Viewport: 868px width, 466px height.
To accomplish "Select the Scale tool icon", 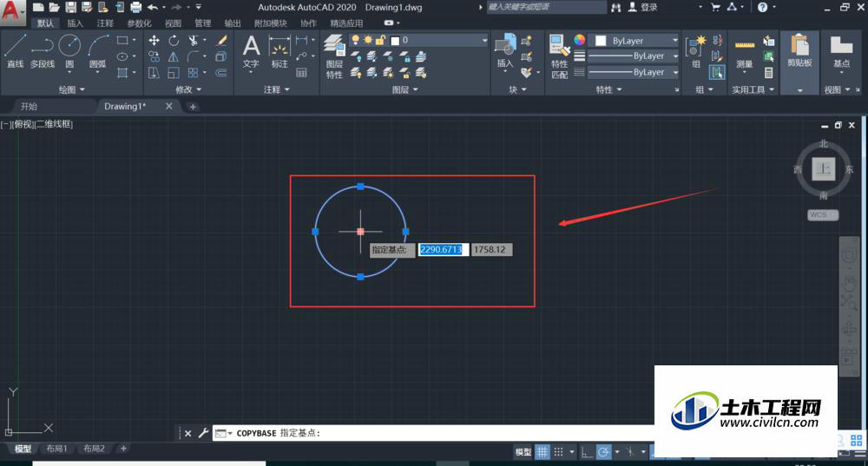I will (174, 73).
